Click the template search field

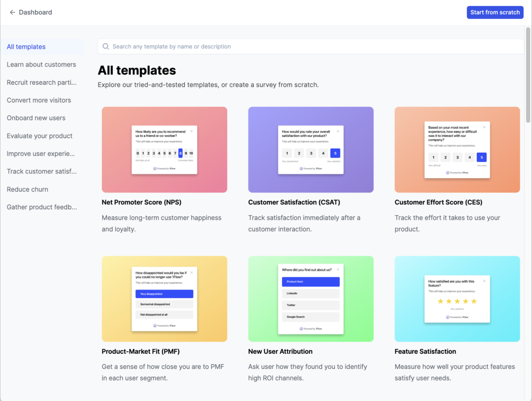pos(310,47)
